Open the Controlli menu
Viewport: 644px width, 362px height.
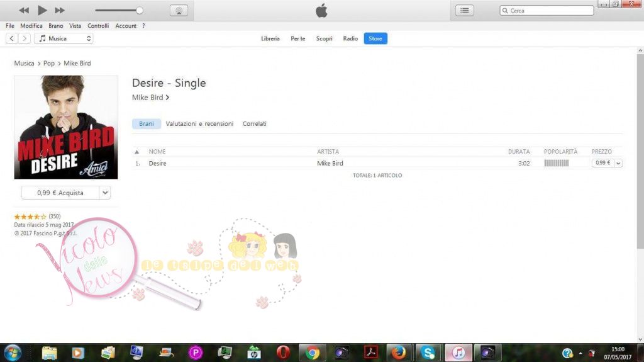(x=98, y=26)
